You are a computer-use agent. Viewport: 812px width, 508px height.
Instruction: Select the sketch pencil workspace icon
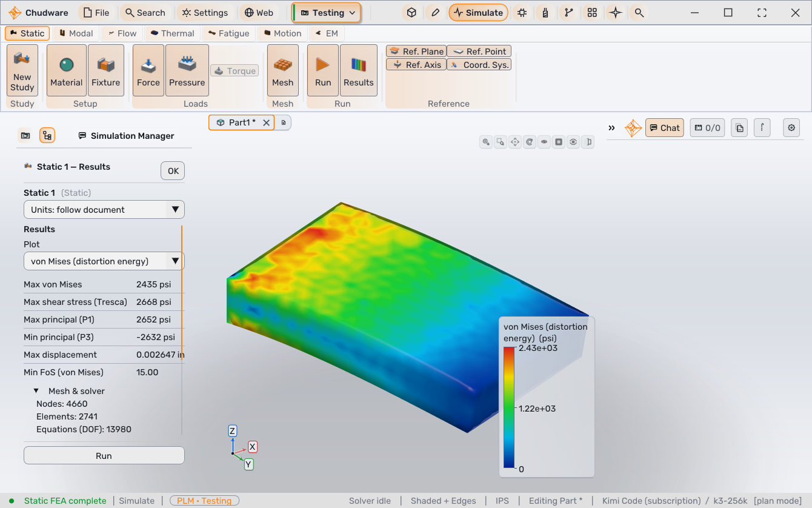435,13
